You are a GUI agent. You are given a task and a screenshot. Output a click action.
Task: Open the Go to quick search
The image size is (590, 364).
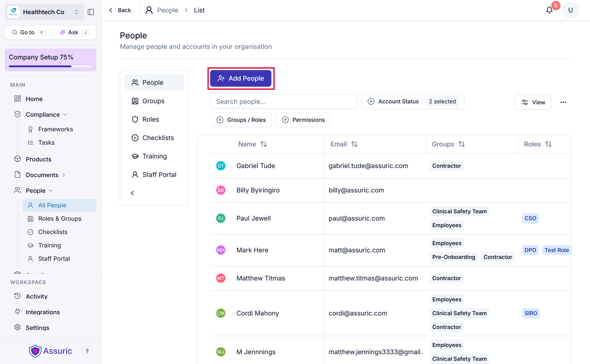pos(29,32)
